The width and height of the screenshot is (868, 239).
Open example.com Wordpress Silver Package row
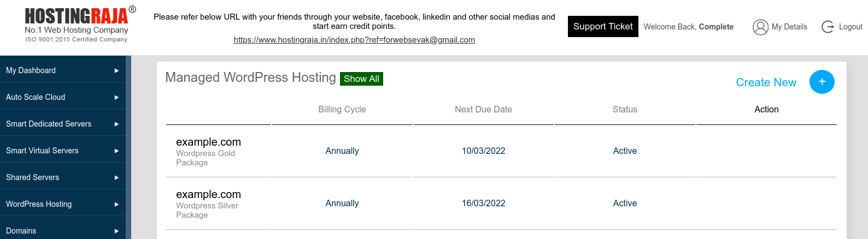tap(501, 204)
